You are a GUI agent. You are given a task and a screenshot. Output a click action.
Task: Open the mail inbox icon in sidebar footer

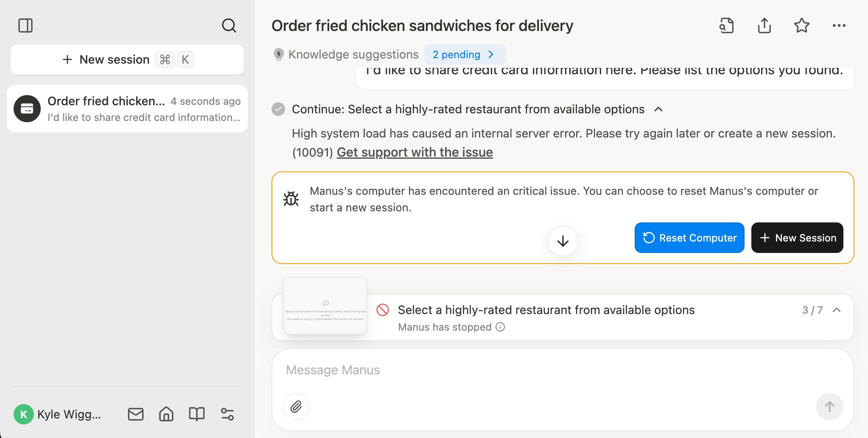(136, 414)
